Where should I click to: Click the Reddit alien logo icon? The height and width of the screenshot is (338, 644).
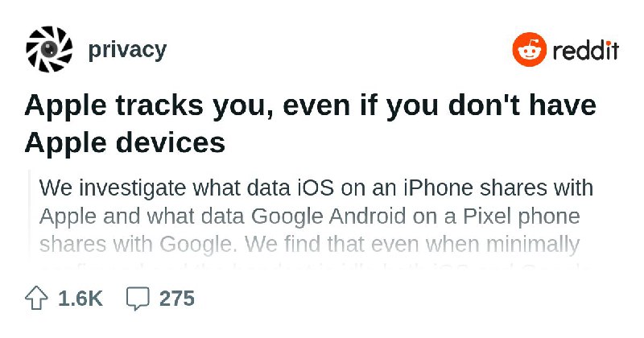pos(530,51)
